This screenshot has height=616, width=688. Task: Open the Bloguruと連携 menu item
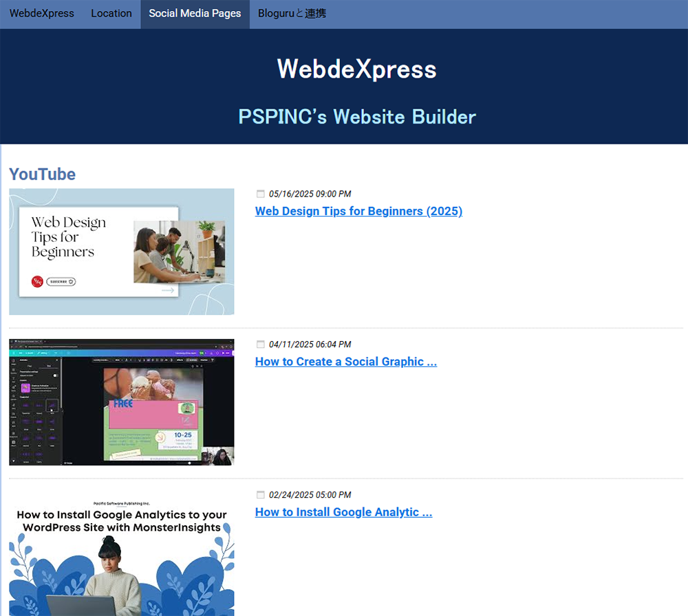[292, 14]
